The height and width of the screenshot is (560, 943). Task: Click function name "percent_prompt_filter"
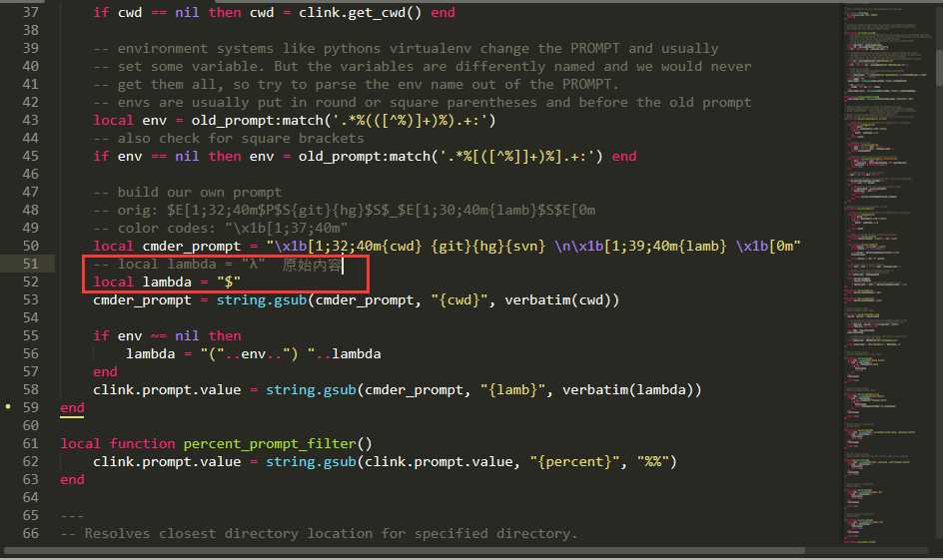[270, 443]
